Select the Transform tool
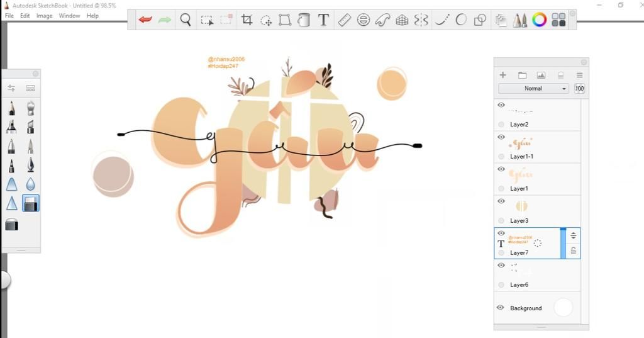 (285, 20)
